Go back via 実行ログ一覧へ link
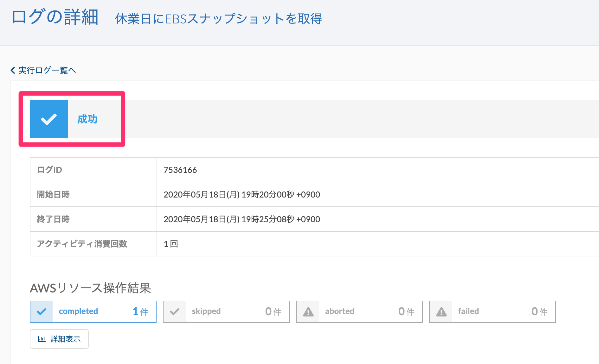 point(43,70)
